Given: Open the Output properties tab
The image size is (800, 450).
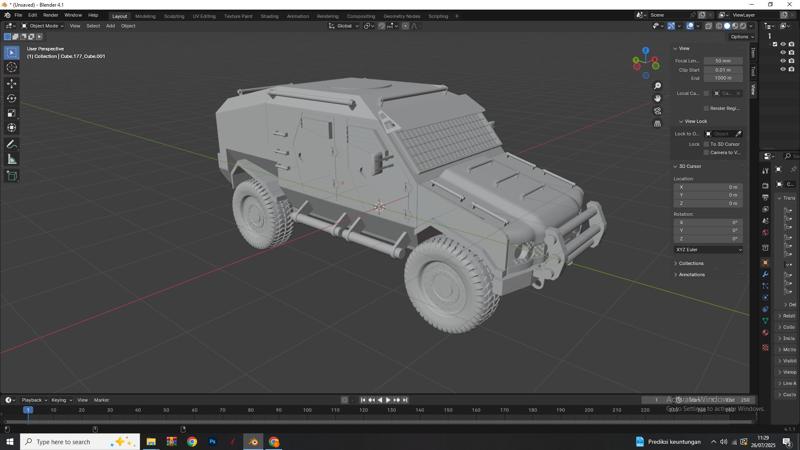Looking at the screenshot, I should (x=765, y=197).
